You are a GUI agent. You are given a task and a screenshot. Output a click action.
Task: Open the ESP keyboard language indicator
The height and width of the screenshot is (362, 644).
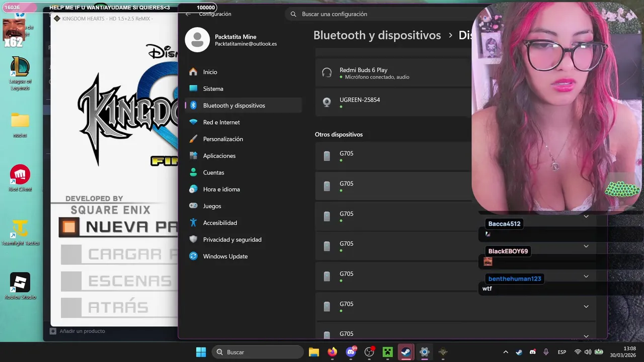[562, 352]
